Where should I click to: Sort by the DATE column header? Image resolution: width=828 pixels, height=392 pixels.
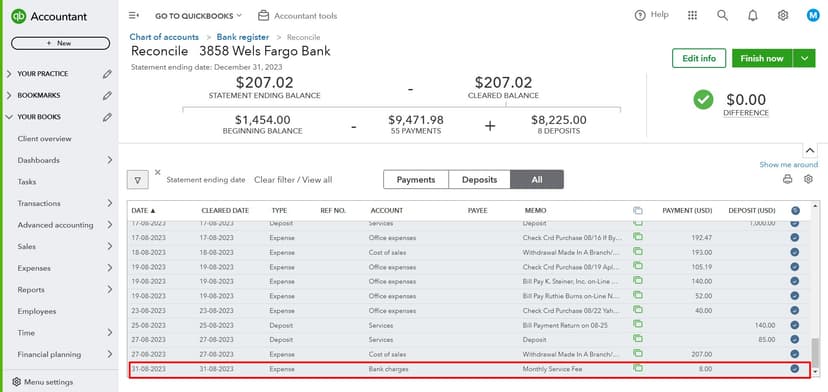(x=143, y=210)
